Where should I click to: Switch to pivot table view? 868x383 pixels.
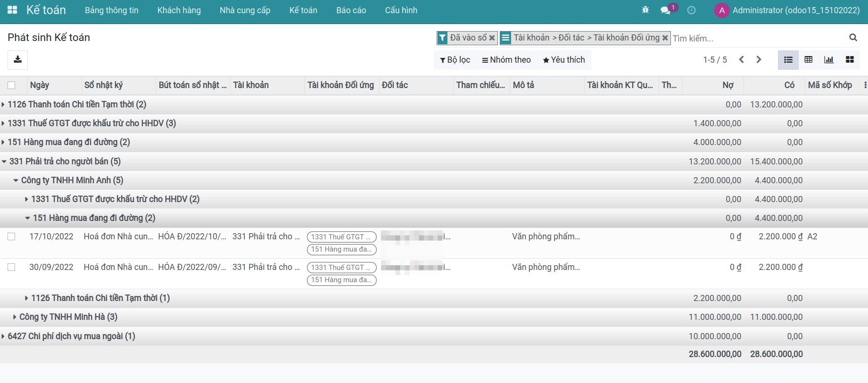point(809,60)
